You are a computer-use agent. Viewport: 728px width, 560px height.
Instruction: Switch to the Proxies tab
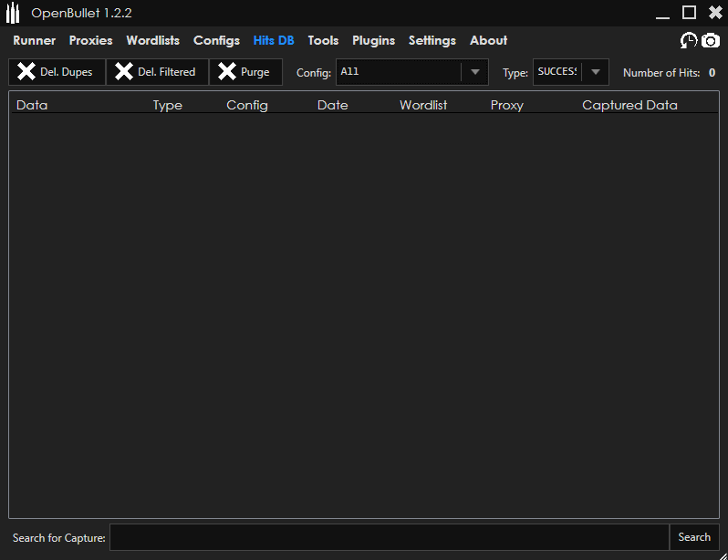click(90, 40)
